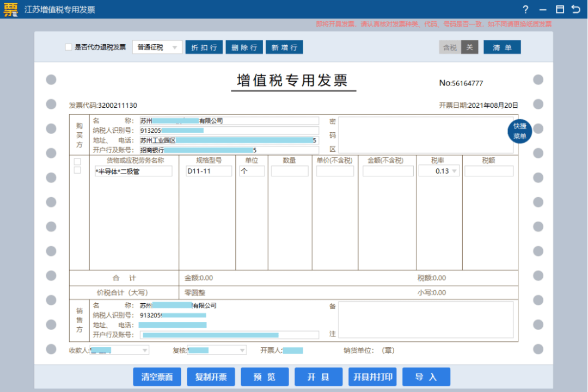Open the 普通征税 dropdown
Image resolution: width=588 pixels, height=392 pixels.
[x=157, y=47]
